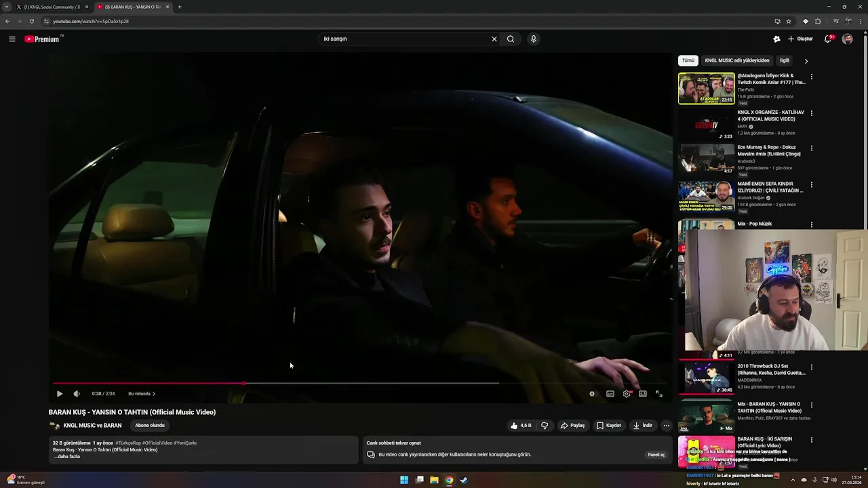Run the search with magnifier button
This screenshot has width=868, height=488.
(x=511, y=39)
